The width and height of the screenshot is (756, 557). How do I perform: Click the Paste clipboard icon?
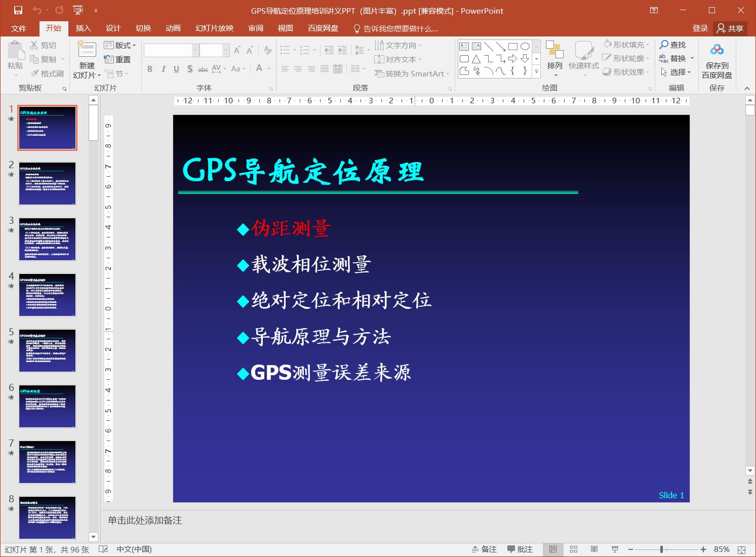pos(15,51)
